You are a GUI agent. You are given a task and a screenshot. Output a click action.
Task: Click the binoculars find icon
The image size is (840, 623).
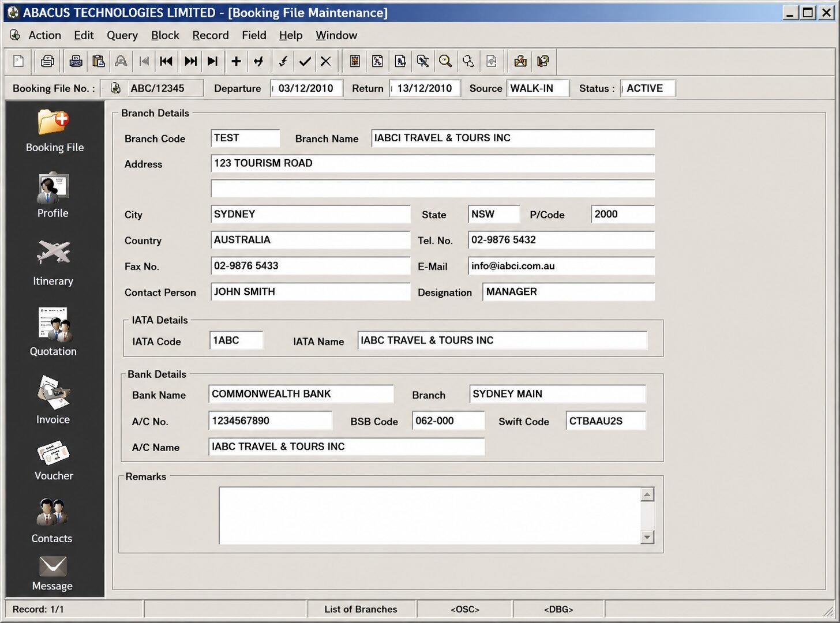121,61
